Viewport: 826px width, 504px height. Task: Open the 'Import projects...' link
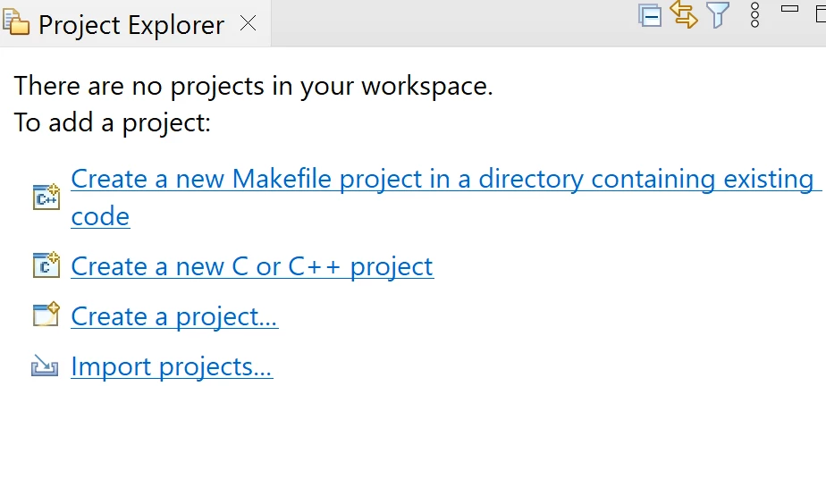pyautogui.click(x=172, y=366)
